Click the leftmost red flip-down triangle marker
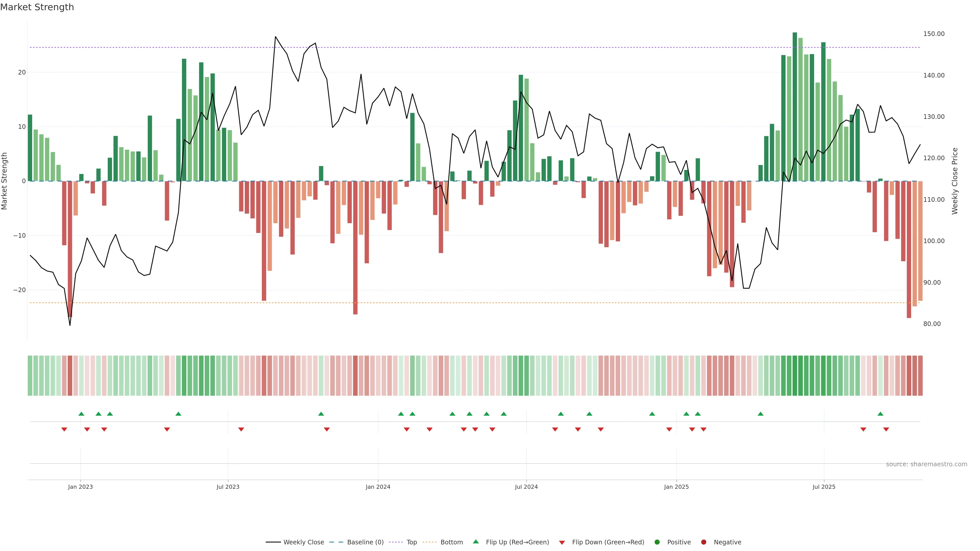 pyautogui.click(x=64, y=429)
